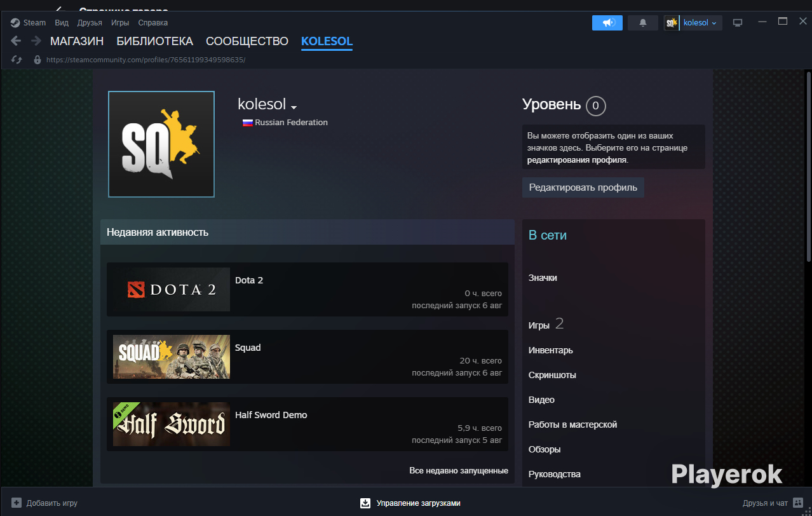
Task: Click the Steam logo icon in menu bar
Action: [15, 22]
